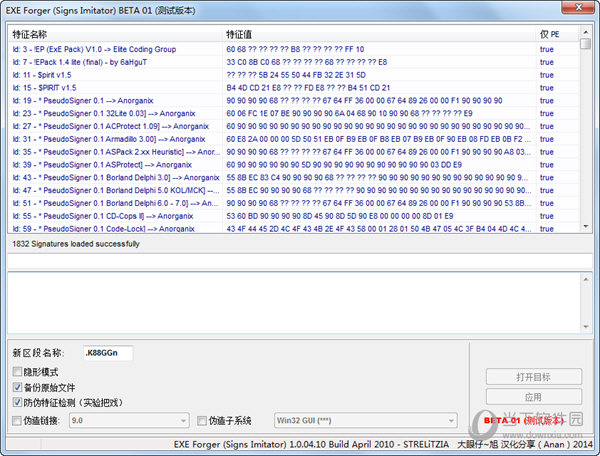The height and width of the screenshot is (456, 600).
Task: Select row Id: 31 PseudoSigner Armadillo 3.00
Action: (x=293, y=139)
